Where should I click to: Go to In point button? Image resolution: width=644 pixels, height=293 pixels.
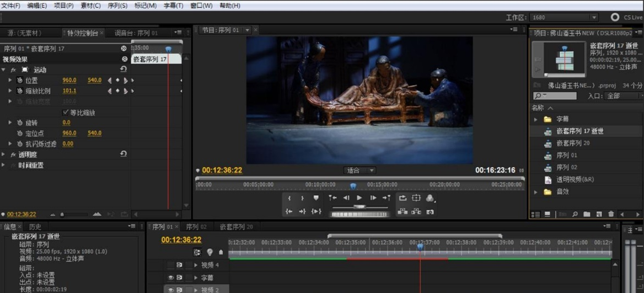[x=289, y=211]
